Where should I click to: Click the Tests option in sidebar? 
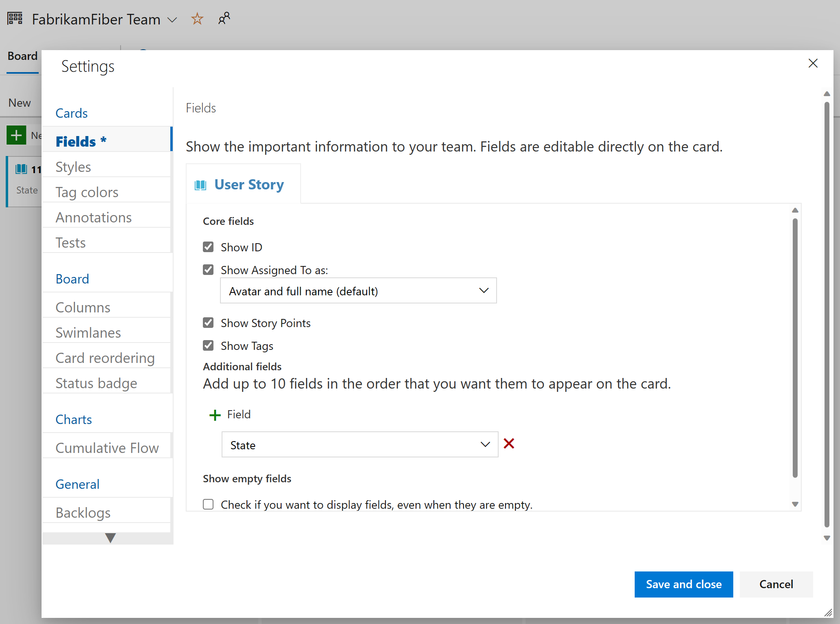[x=70, y=242]
